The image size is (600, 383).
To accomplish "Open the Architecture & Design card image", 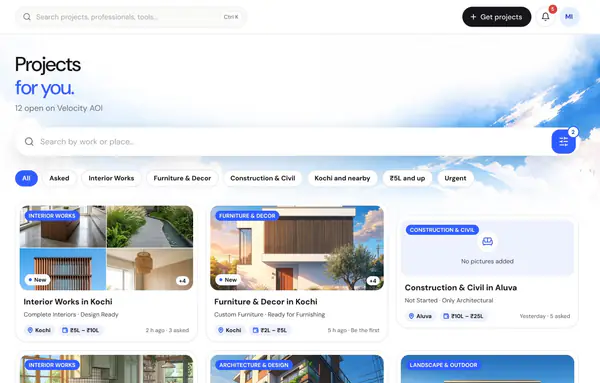I will 297,369.
